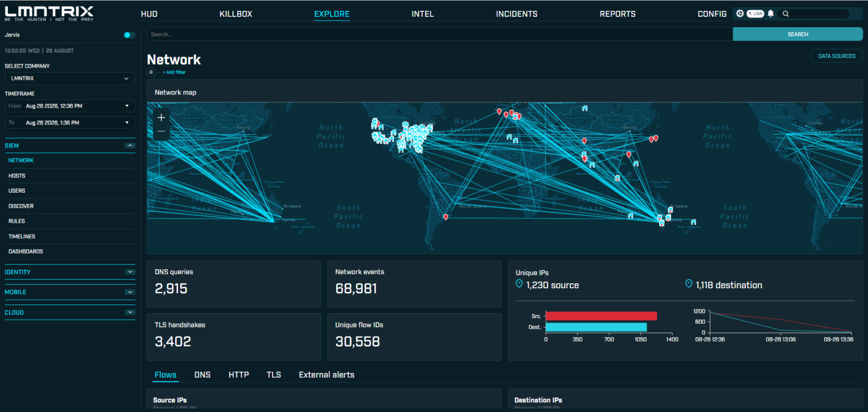This screenshot has width=868, height=412.
Task: Open the INTEL menu
Action: click(423, 14)
